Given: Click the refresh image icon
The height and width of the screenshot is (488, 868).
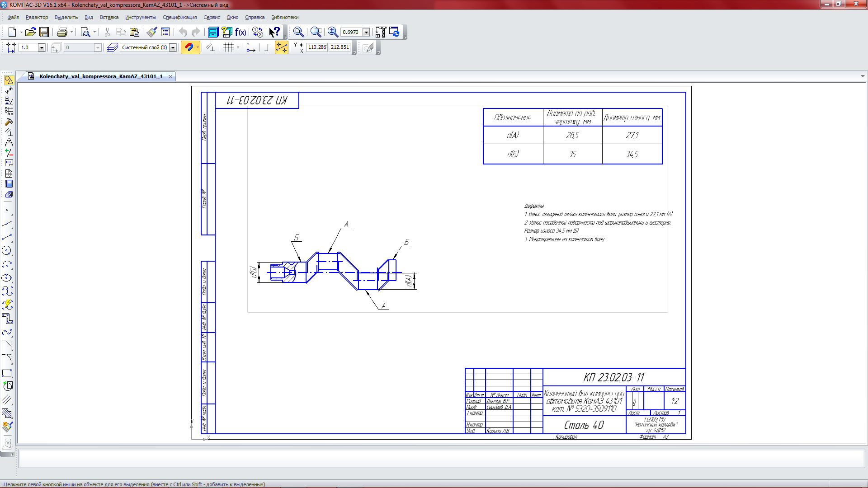Looking at the screenshot, I should (394, 32).
